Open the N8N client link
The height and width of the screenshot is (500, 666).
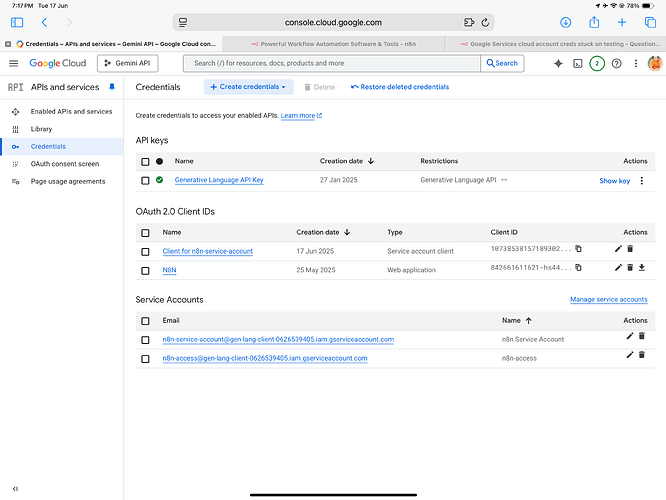click(169, 270)
